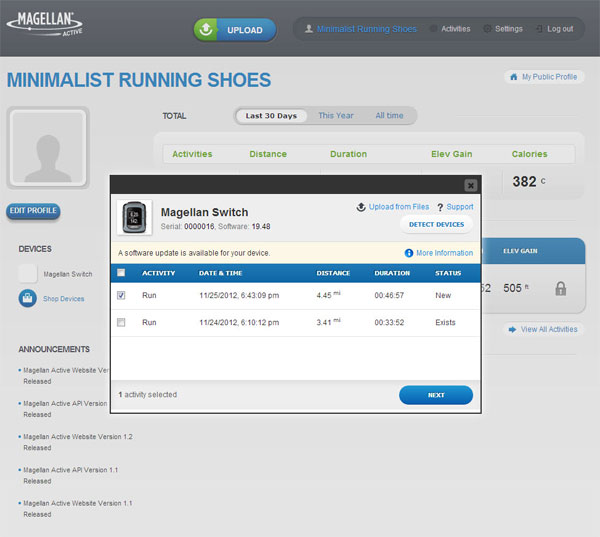600x537 pixels.
Task: Click the 00:46:57 duration cell
Action: (x=389, y=295)
